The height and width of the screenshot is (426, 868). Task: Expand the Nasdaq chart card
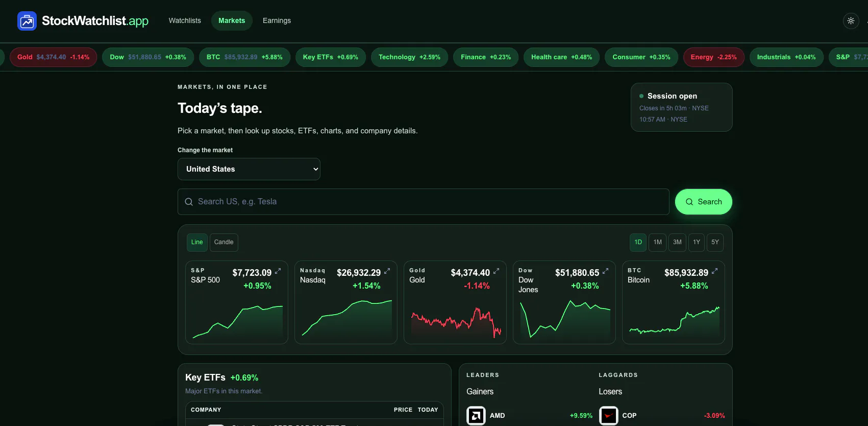tap(387, 271)
